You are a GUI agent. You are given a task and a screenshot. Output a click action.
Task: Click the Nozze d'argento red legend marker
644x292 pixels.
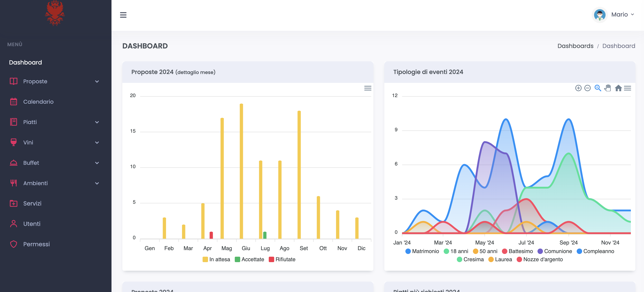[x=519, y=259]
